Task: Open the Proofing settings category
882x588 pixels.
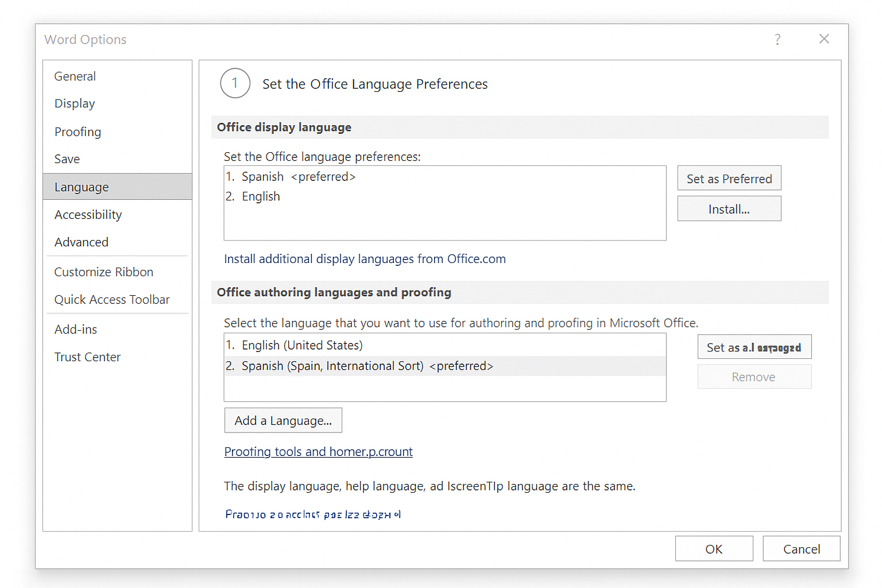Action: (x=78, y=132)
